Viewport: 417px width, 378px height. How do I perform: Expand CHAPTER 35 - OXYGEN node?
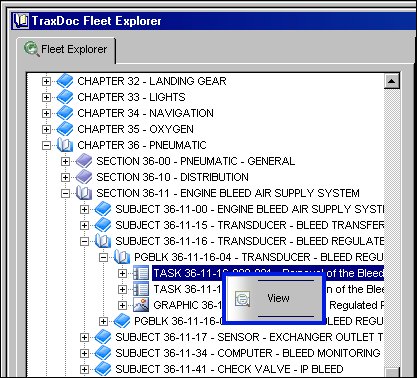tap(46, 129)
